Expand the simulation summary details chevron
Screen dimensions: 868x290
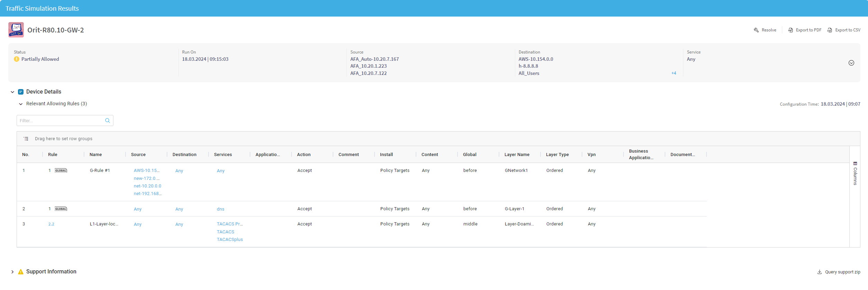(x=851, y=63)
